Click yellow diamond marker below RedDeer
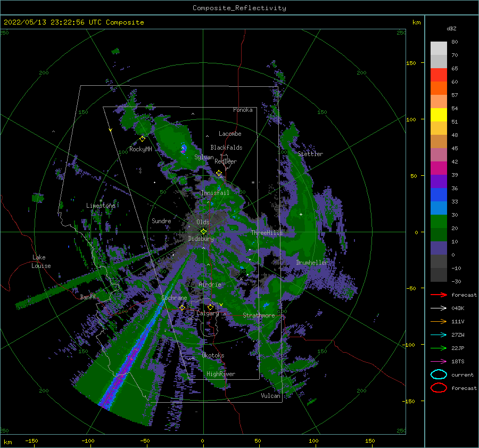This screenshot has width=479, height=448. [219, 173]
